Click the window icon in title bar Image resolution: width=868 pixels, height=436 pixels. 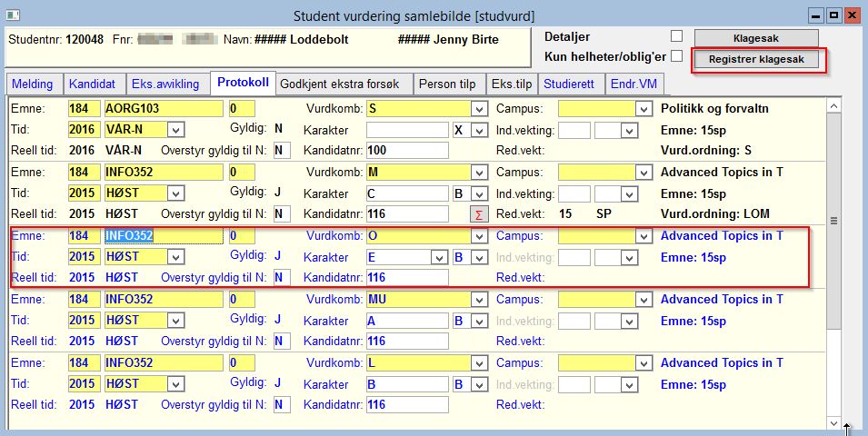13,15
